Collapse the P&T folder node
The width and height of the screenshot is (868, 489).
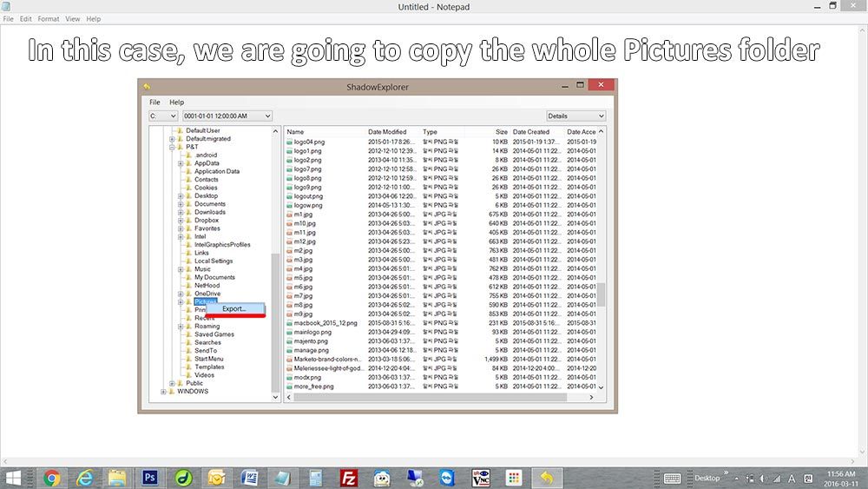point(172,148)
